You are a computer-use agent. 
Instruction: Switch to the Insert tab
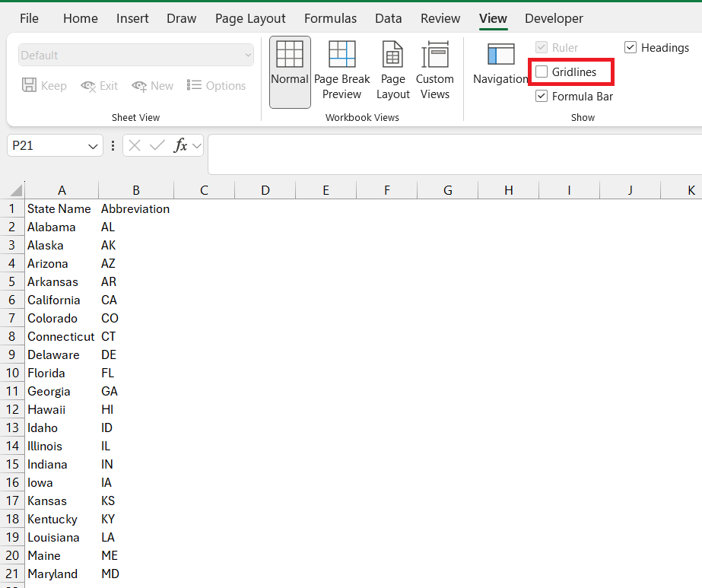pos(132,18)
